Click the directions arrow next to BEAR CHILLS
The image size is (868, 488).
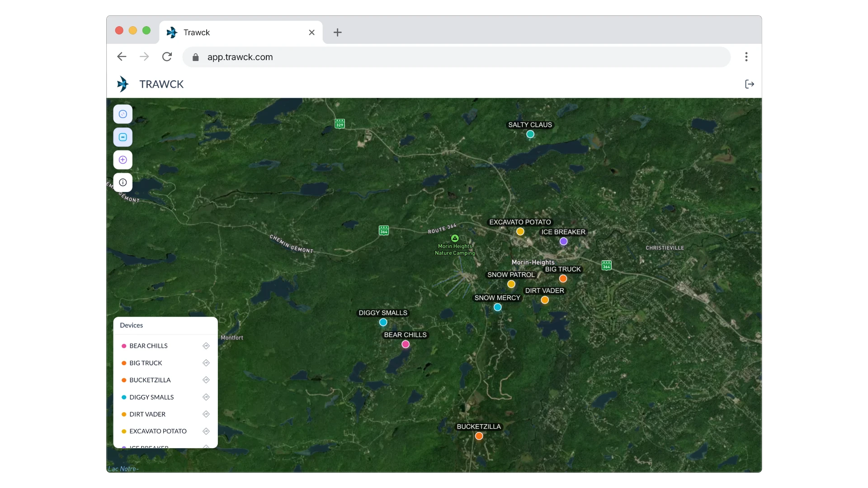pyautogui.click(x=207, y=346)
